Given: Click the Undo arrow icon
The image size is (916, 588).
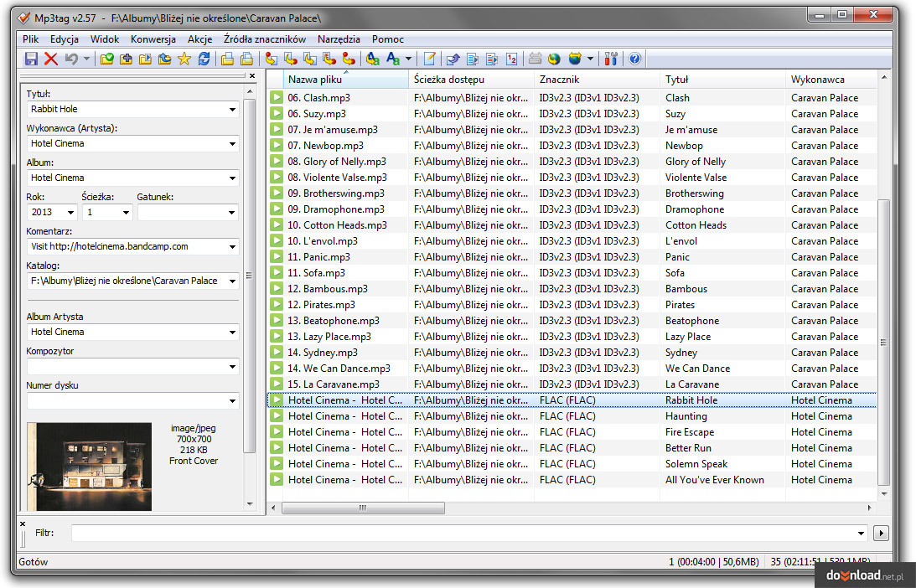Looking at the screenshot, I should pyautogui.click(x=71, y=59).
